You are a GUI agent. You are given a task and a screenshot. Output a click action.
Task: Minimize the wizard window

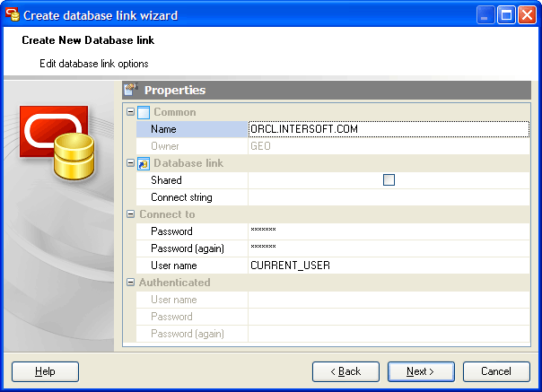(485, 15)
